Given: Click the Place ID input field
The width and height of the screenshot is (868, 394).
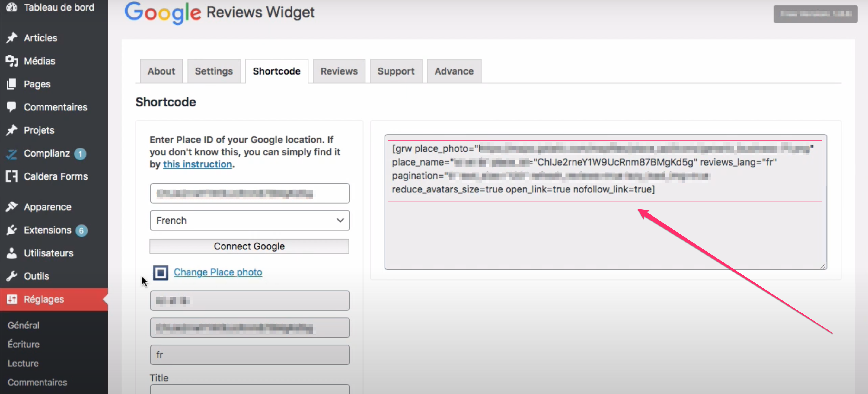Looking at the screenshot, I should (250, 194).
